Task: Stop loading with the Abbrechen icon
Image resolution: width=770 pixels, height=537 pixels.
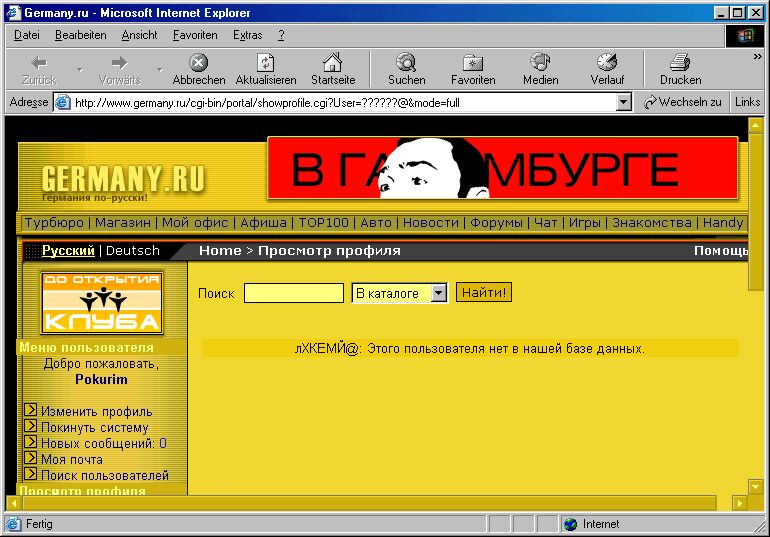Action: click(198, 62)
